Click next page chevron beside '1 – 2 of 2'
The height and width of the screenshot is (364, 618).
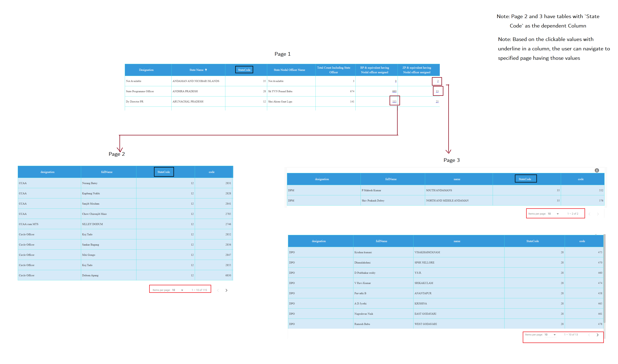point(598,214)
